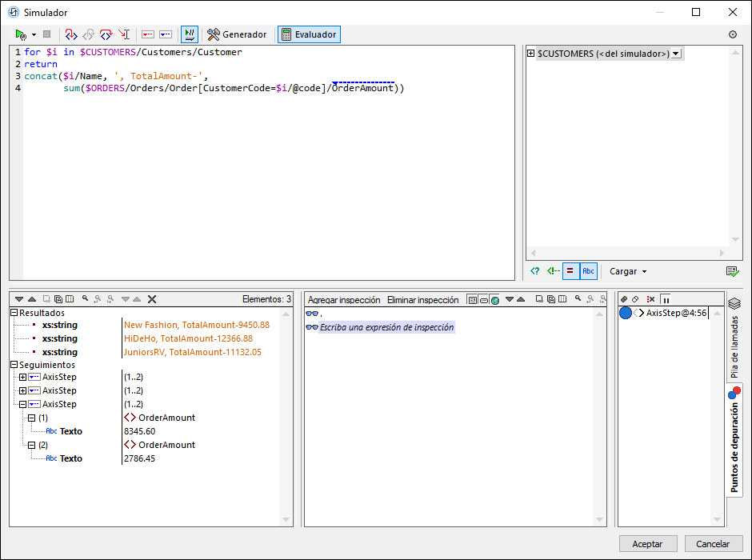Image resolution: width=752 pixels, height=560 pixels.
Task: Click the blue breakpoint circle for AxisStep@4:56
Action: 626,313
